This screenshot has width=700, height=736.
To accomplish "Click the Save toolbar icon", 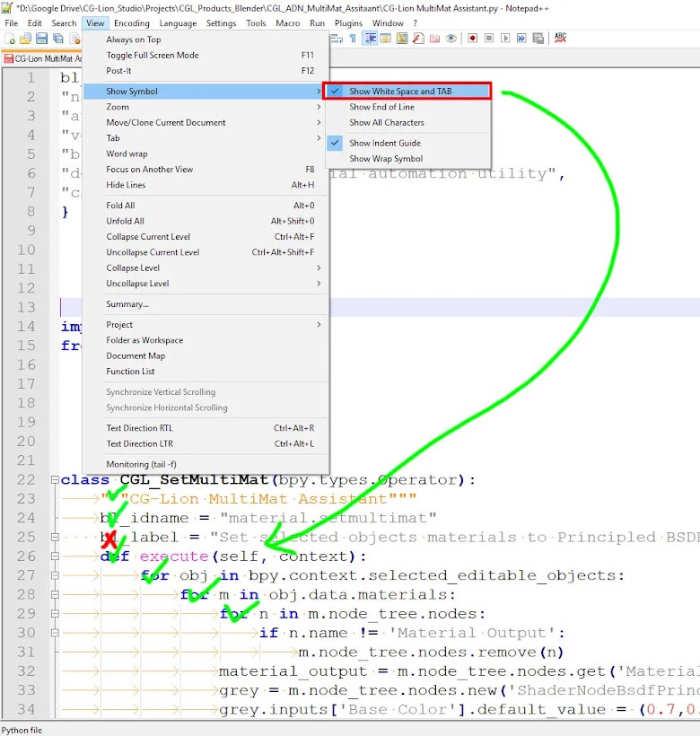I will [42, 39].
